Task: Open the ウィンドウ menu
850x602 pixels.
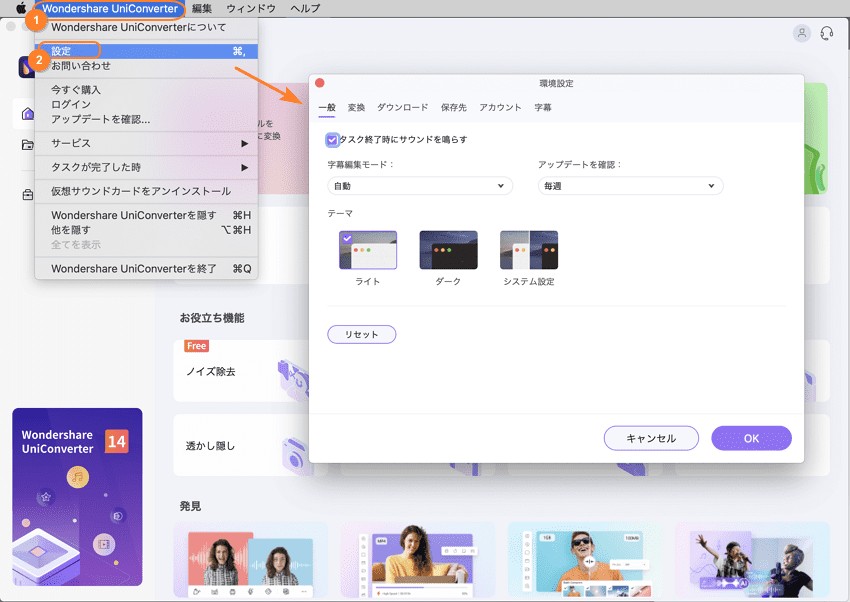Action: coord(251,8)
